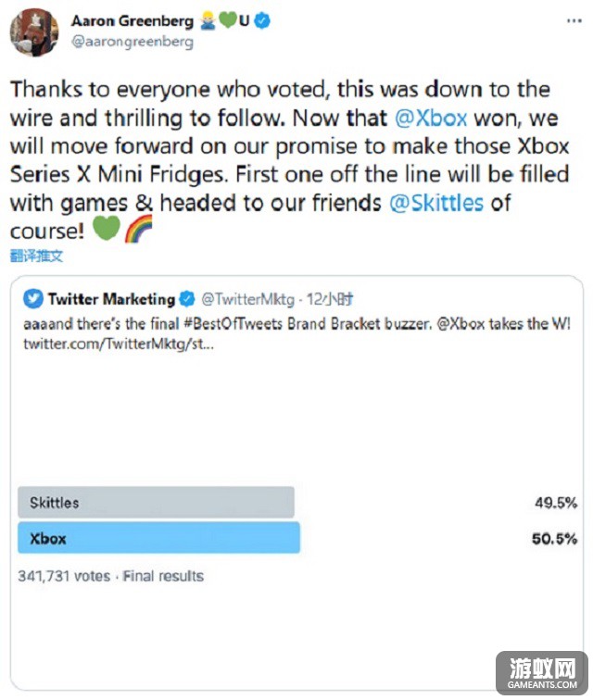The image size is (593, 700).
Task: Click the rainbow emoji in the tweet
Action: point(139,229)
